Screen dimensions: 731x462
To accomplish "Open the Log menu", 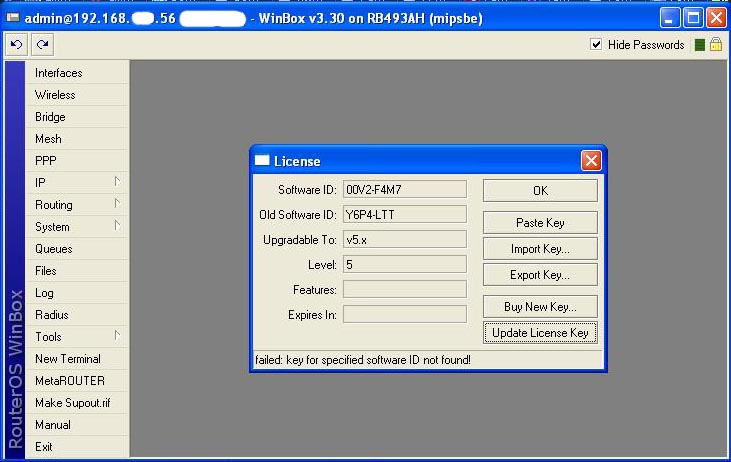I will (x=77, y=293).
